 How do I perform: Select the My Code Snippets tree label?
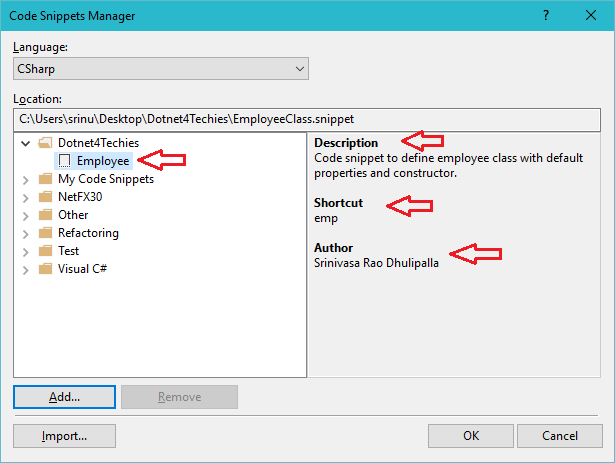pyautogui.click(x=106, y=179)
